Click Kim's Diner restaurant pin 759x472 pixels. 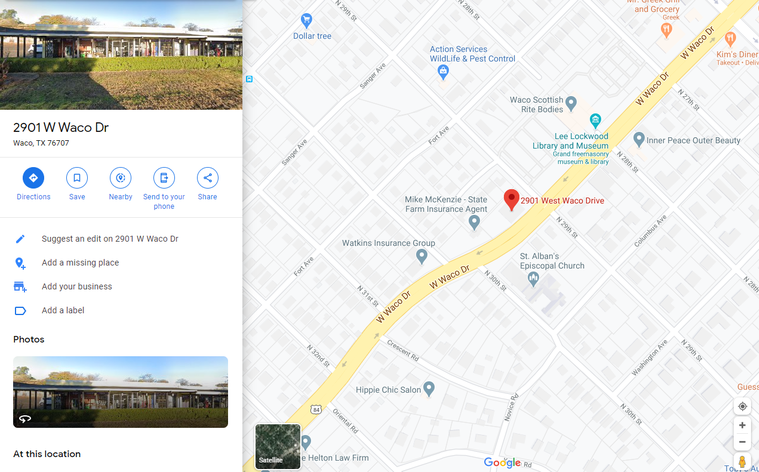[x=730, y=39]
